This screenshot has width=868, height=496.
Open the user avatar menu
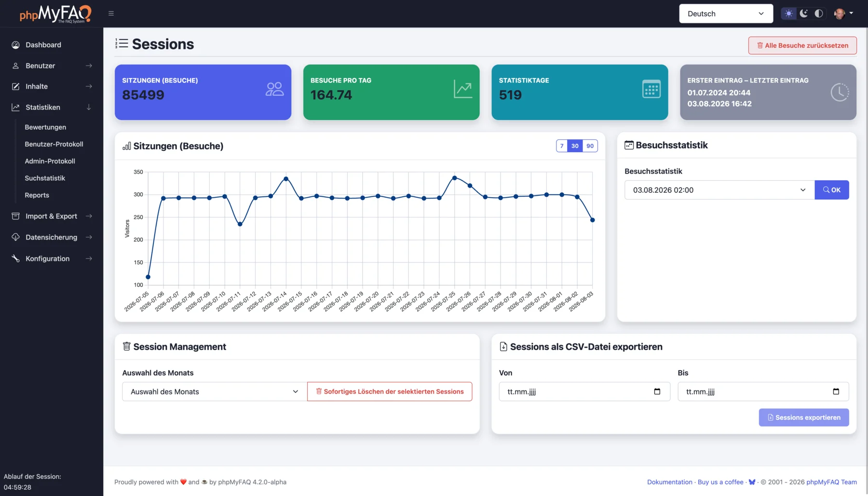[843, 13]
